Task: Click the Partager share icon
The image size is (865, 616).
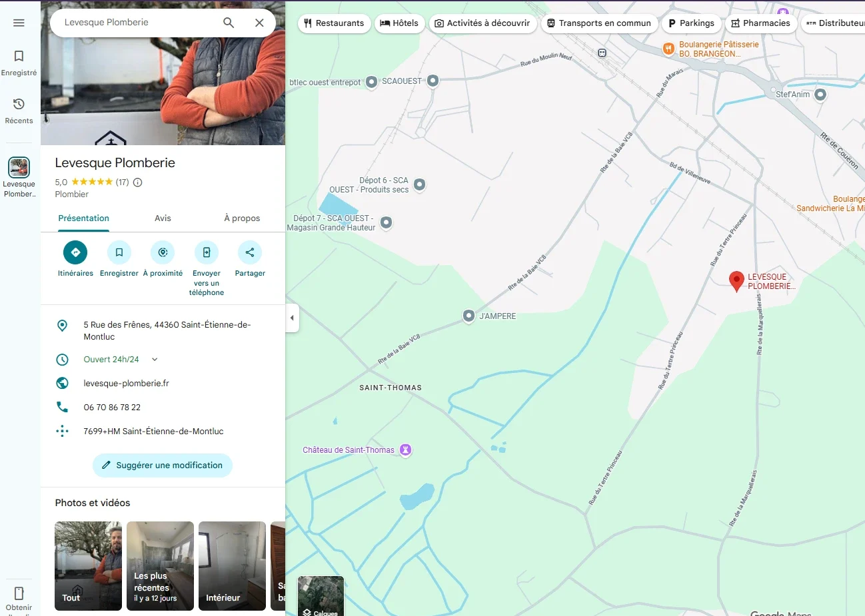Action: pyautogui.click(x=250, y=252)
